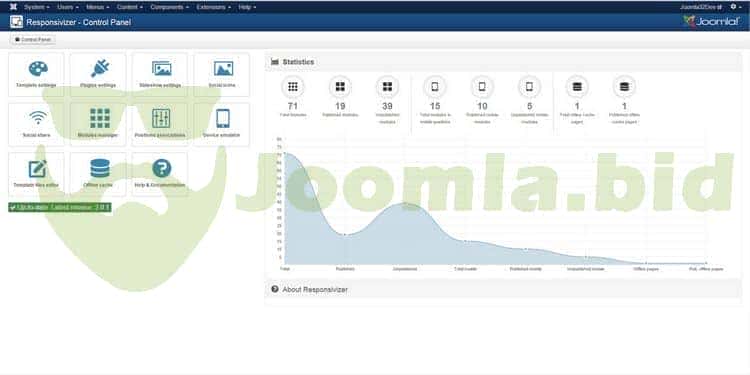Image resolution: width=750 pixels, height=375 pixels.
Task: Open Template settings palette icon
Action: tap(38, 69)
